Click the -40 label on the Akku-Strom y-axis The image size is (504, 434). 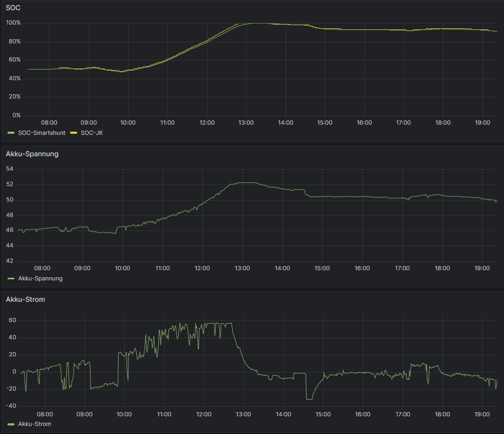point(10,406)
